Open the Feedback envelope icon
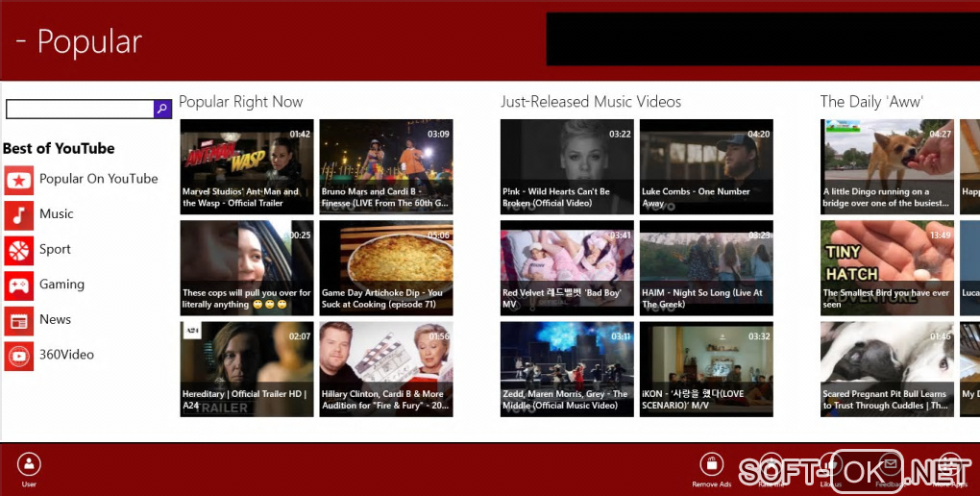 [890, 464]
